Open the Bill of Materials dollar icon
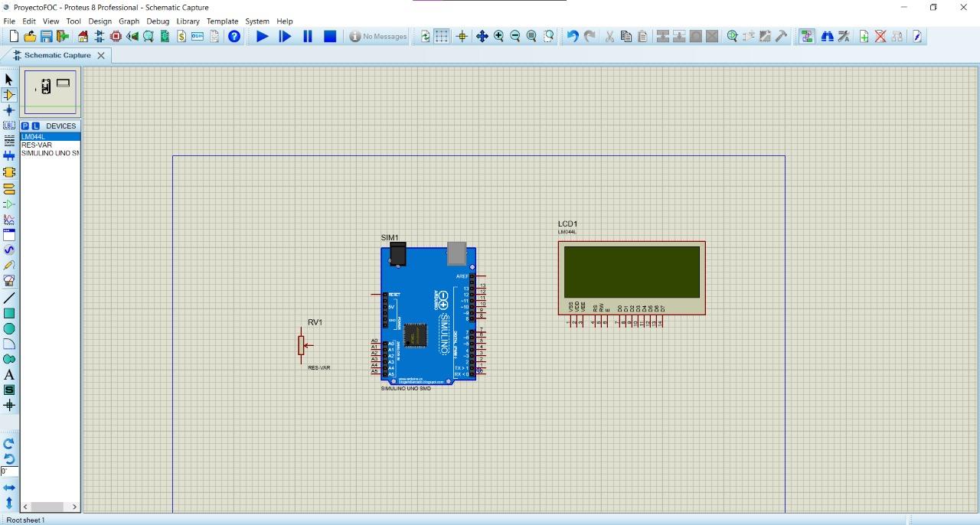 [x=181, y=36]
